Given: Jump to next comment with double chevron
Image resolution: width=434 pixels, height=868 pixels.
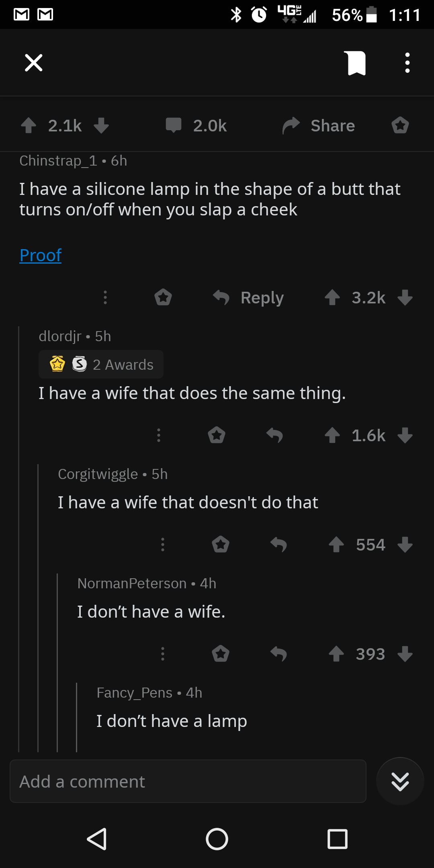Looking at the screenshot, I should [x=400, y=782].
